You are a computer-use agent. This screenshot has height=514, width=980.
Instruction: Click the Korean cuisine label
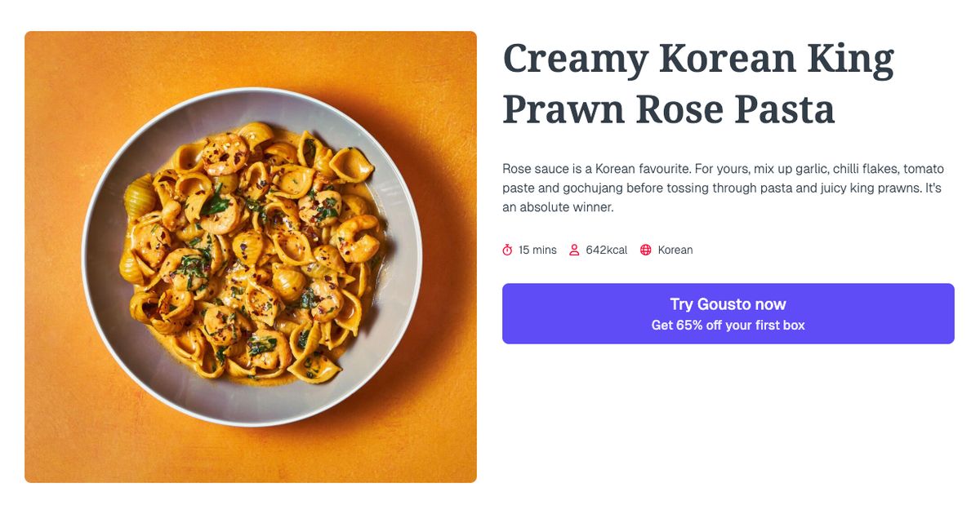coord(675,250)
